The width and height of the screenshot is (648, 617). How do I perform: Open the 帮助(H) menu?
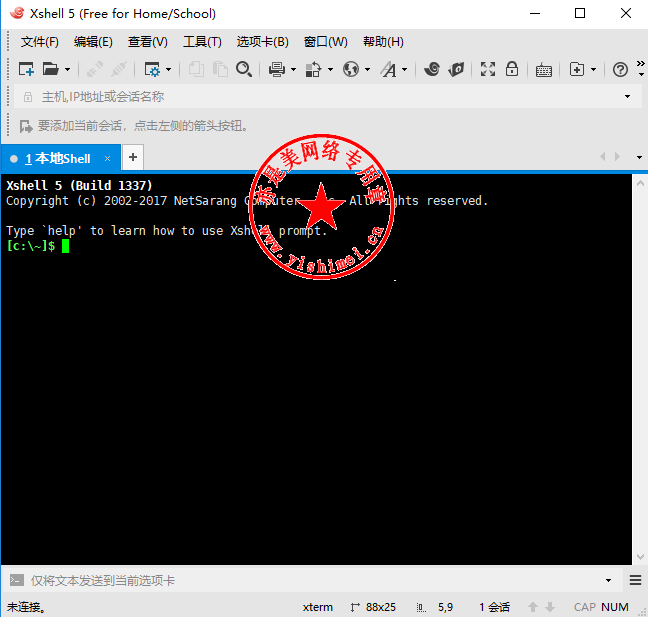(383, 42)
